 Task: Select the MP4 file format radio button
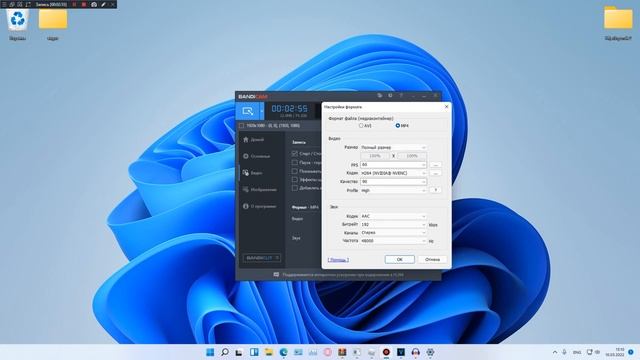[x=398, y=126]
